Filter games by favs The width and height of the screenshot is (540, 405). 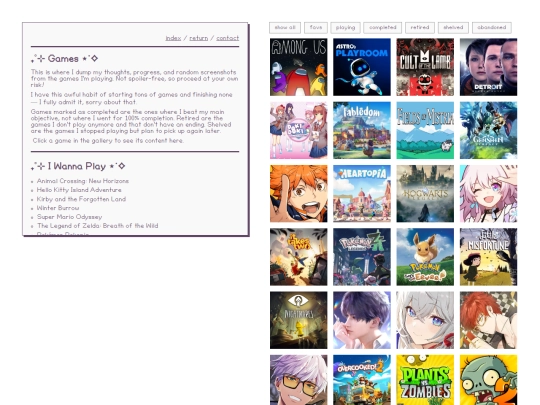pyautogui.click(x=316, y=28)
